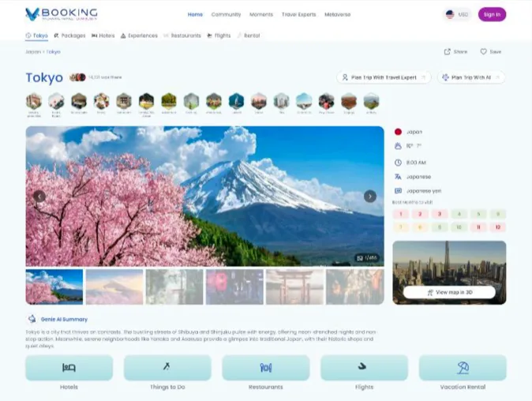Click the US flag currency icon
Viewport: 532px width, 401px height.
[x=450, y=14]
